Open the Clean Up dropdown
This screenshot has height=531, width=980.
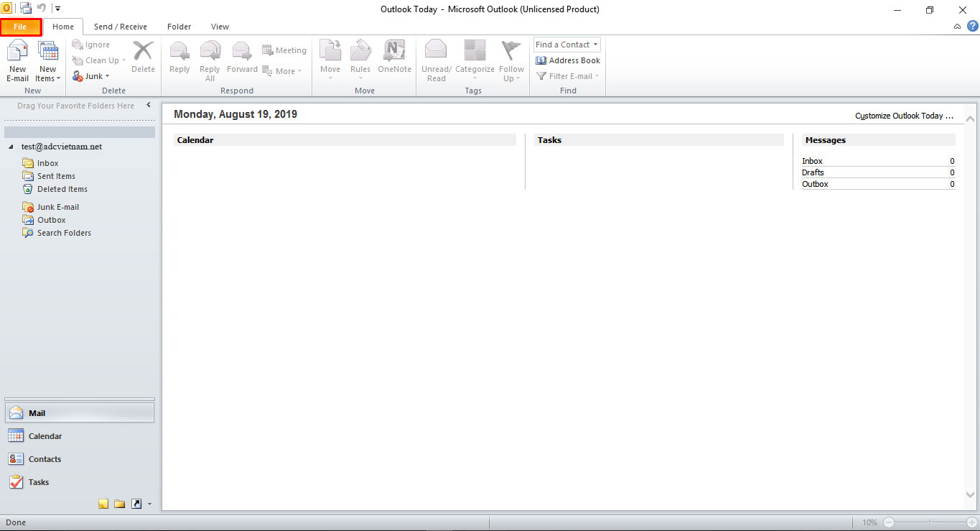pos(99,60)
